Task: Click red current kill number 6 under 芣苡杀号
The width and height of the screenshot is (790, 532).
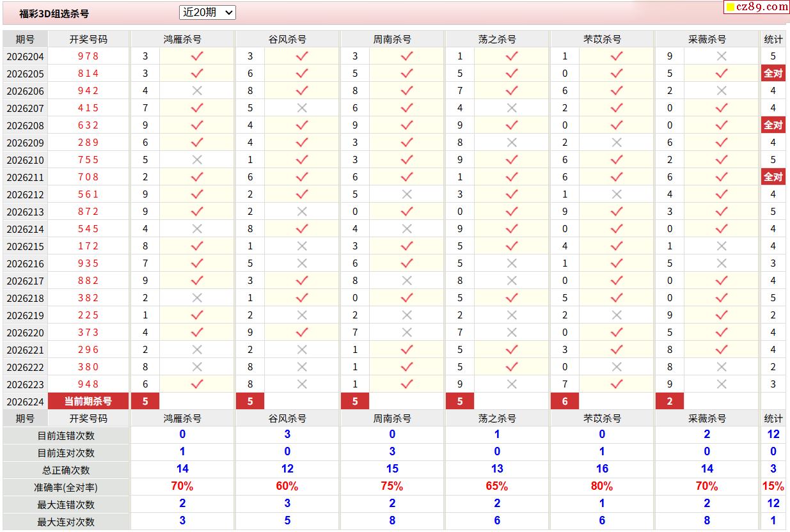Action: pos(565,401)
